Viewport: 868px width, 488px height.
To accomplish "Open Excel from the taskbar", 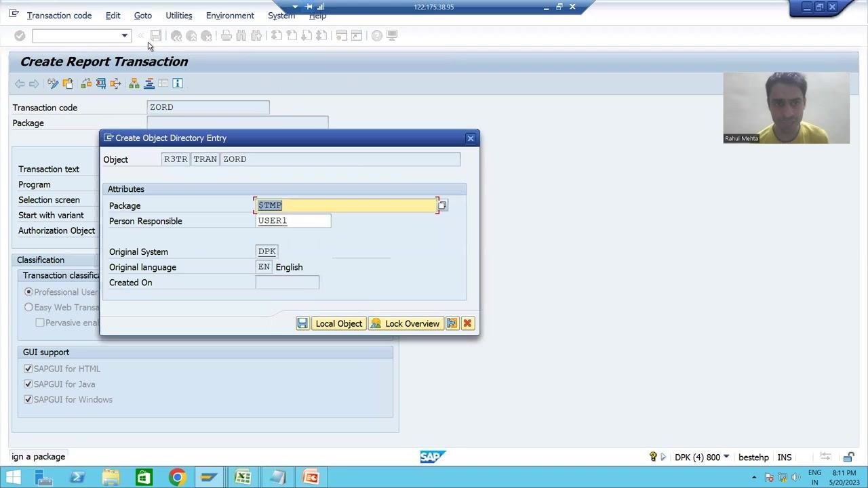I will point(243,477).
